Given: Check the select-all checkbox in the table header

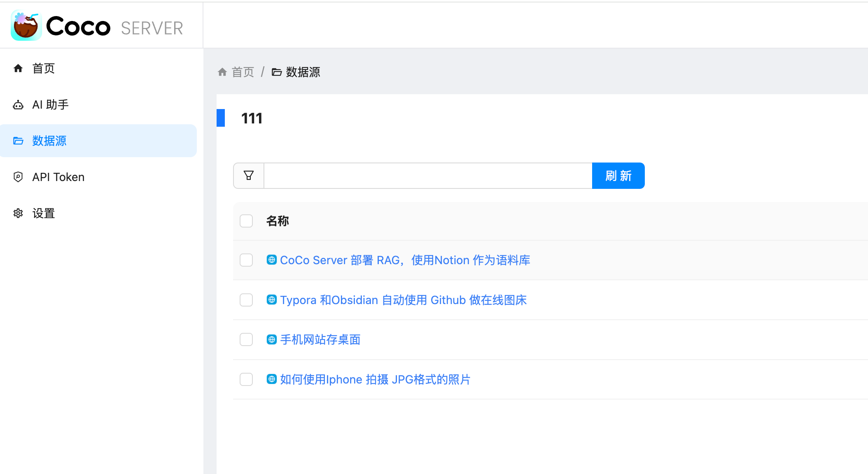Looking at the screenshot, I should (246, 221).
